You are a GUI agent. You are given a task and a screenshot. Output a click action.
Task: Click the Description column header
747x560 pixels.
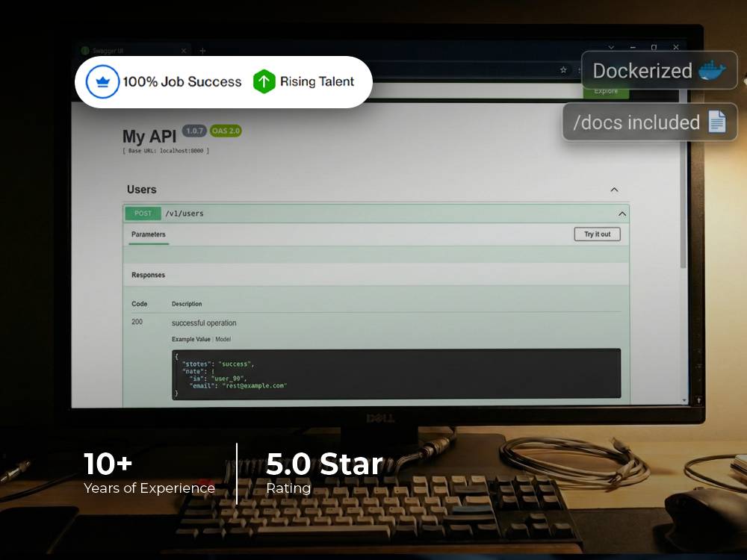187,304
